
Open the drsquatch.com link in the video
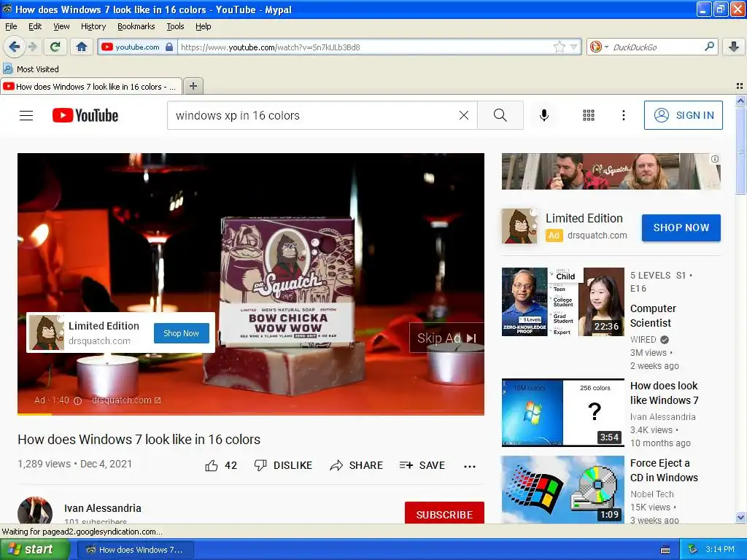[x=126, y=400]
